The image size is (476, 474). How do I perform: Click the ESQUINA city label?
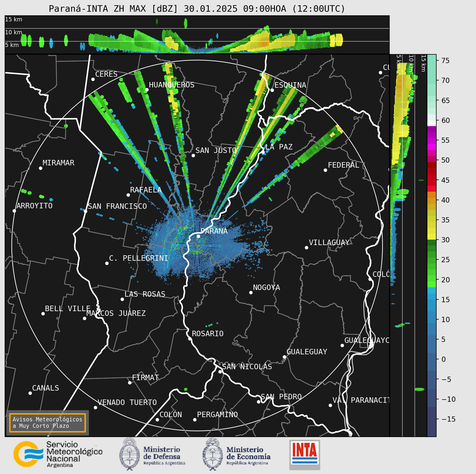pos(290,85)
